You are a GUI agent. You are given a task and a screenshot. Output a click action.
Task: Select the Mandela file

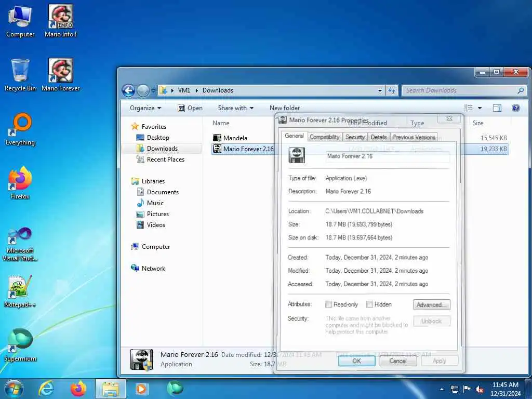pos(235,138)
